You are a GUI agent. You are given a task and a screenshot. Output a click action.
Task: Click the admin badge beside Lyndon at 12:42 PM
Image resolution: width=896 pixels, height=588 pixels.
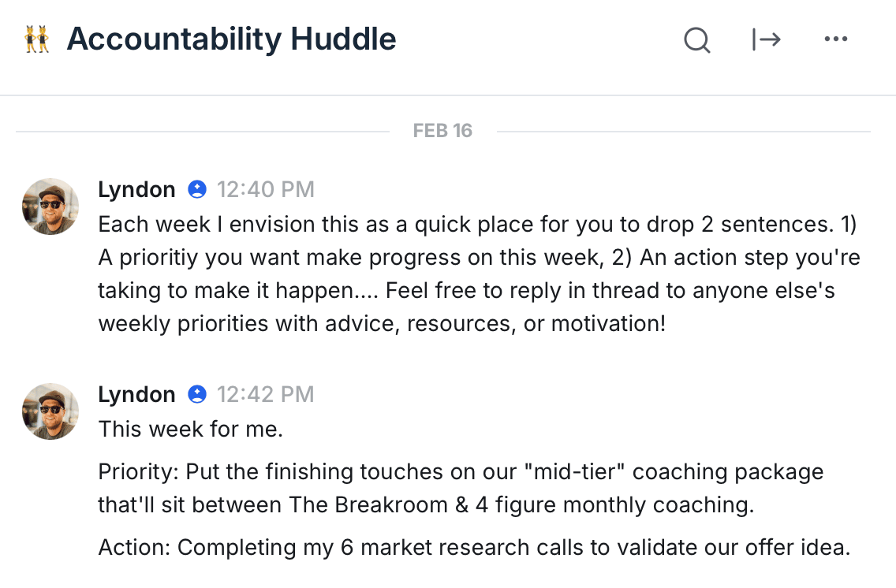[196, 394]
